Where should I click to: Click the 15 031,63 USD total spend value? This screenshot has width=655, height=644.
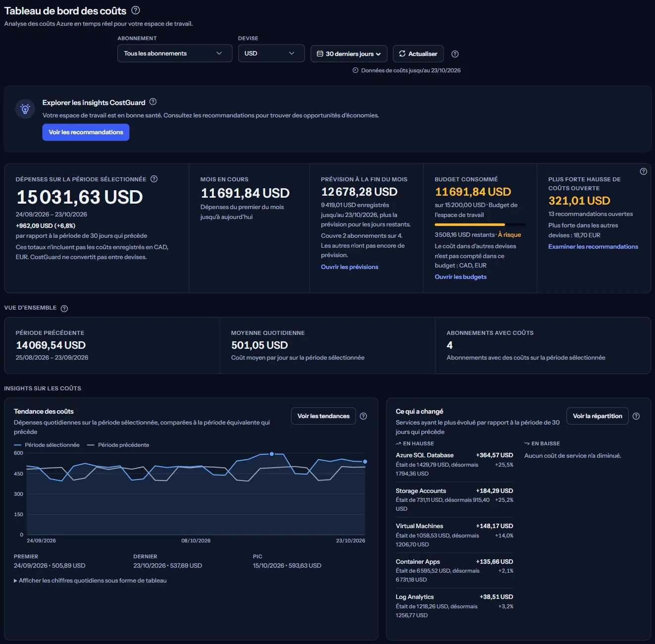click(x=80, y=197)
